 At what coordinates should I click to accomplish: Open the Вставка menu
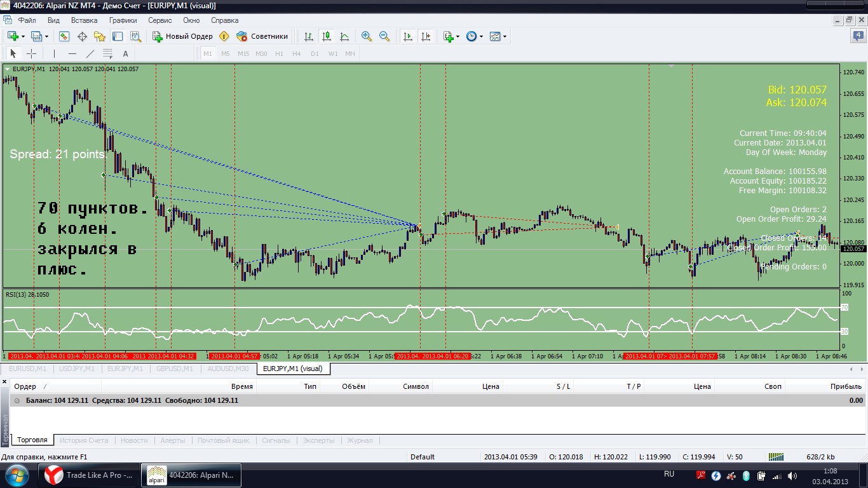[85, 20]
